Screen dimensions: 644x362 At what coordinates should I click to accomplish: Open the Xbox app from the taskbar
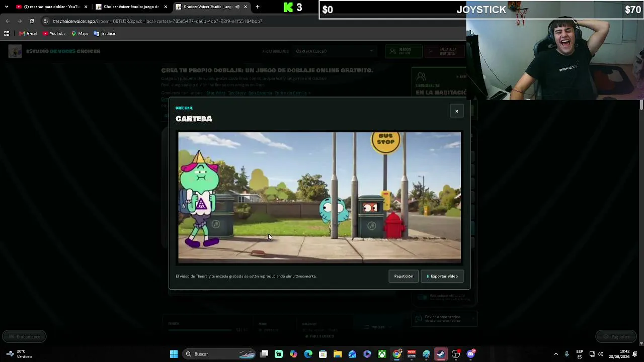(x=382, y=354)
